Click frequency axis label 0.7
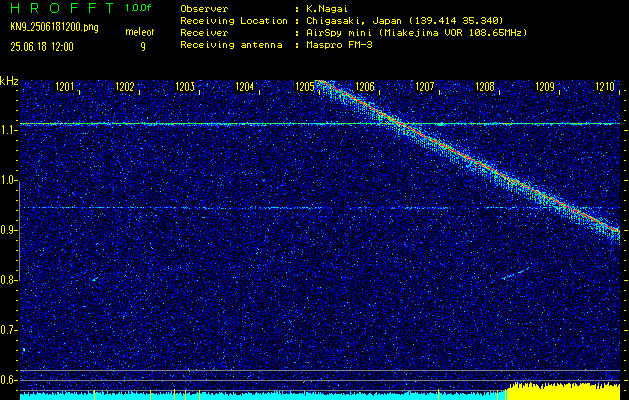Viewport: 629px width, 400px height. (8, 330)
